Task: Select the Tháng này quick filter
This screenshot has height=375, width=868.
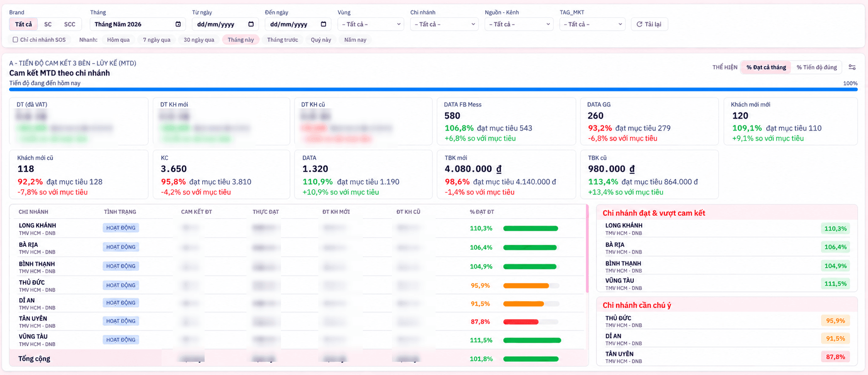Action: point(241,40)
